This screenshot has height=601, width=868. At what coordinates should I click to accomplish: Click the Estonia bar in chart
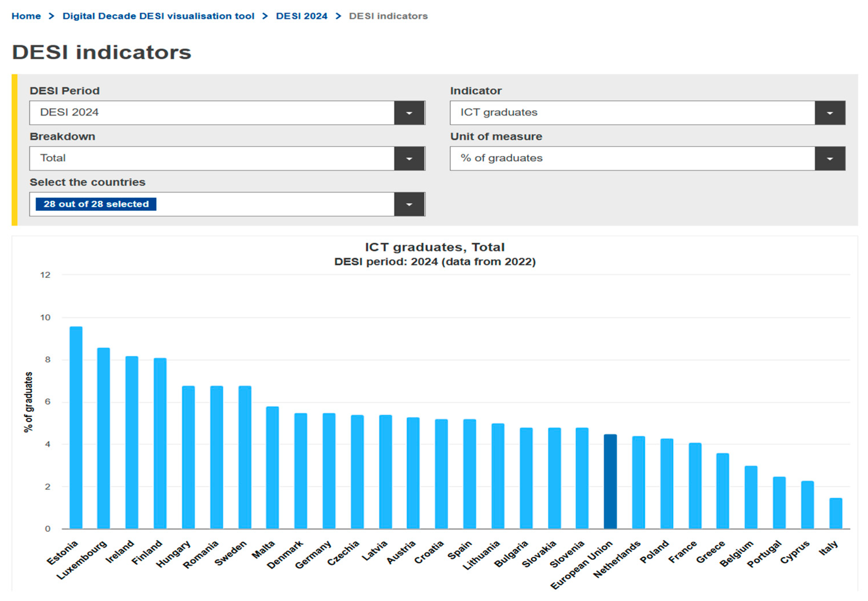(76, 427)
